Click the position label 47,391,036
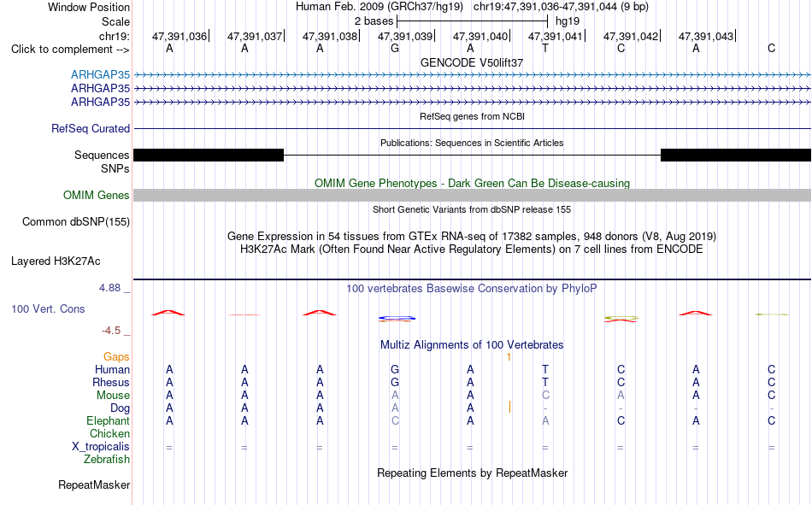The image size is (812, 505). pos(179,36)
